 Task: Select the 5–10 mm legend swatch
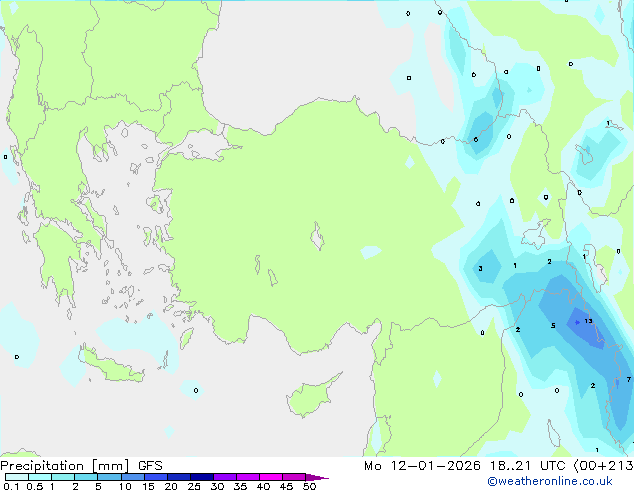click(109, 477)
